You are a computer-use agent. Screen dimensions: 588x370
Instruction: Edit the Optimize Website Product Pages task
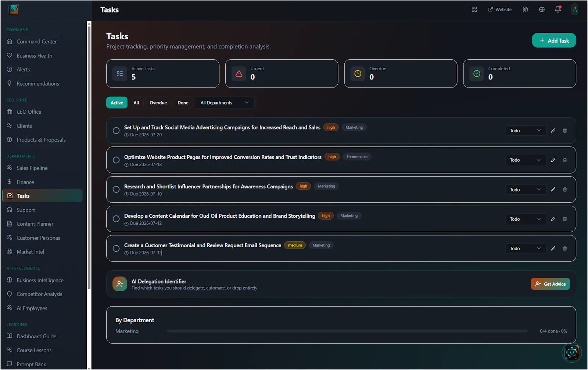click(x=553, y=160)
